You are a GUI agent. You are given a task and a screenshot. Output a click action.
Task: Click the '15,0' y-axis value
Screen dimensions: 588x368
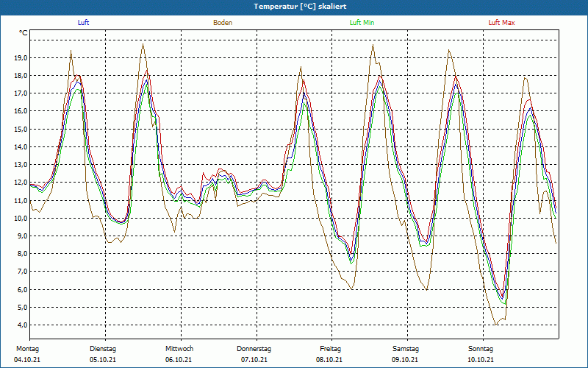click(x=21, y=130)
